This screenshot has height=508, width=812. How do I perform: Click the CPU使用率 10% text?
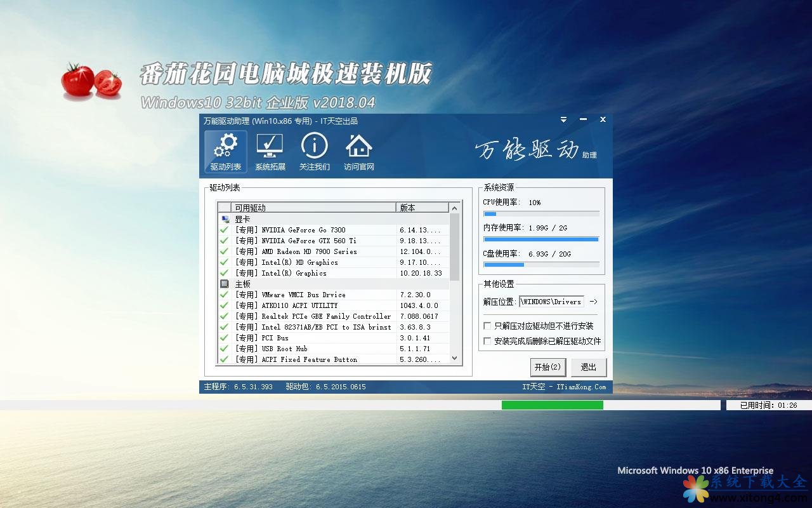(512, 203)
